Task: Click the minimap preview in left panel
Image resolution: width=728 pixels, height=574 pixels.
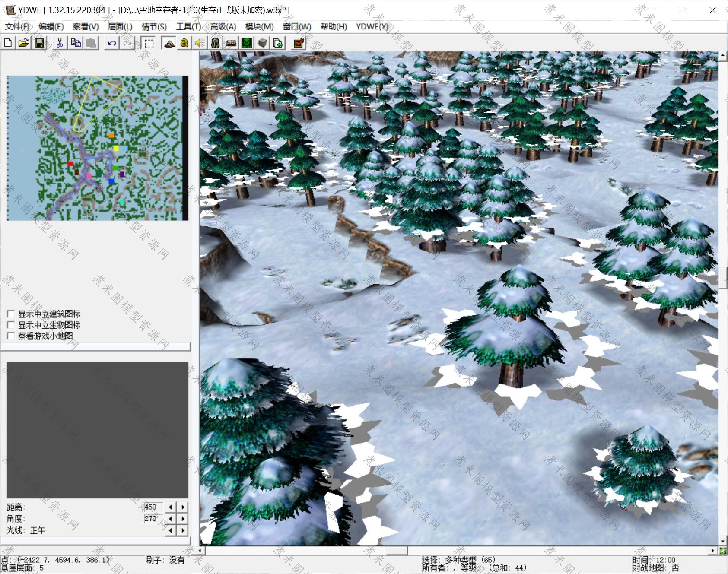Action: point(98,148)
